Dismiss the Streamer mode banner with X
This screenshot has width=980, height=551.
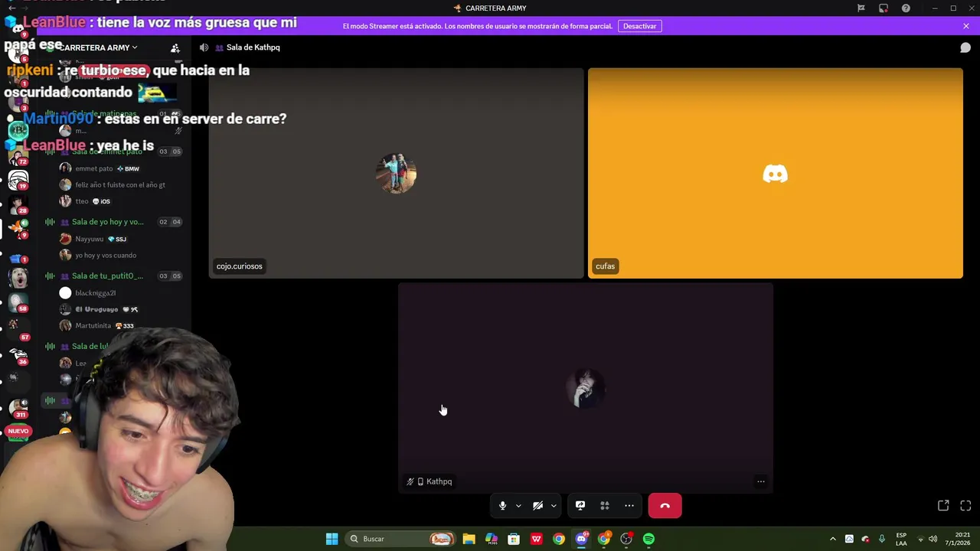[965, 26]
